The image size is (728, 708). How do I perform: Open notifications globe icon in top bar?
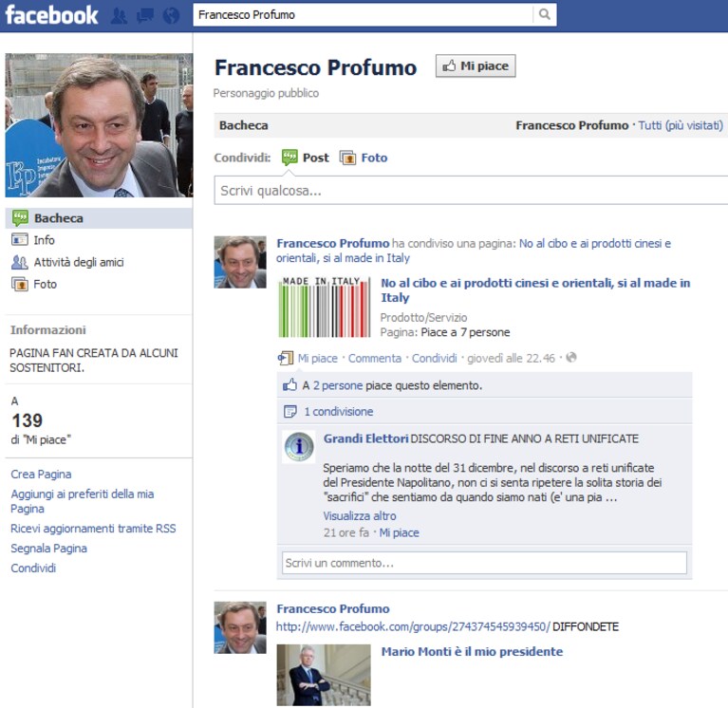click(x=171, y=16)
